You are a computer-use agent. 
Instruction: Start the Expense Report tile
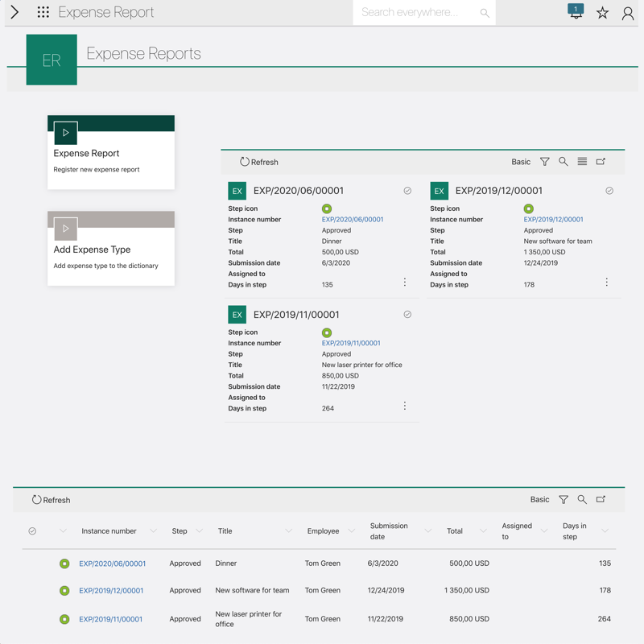pos(66,133)
